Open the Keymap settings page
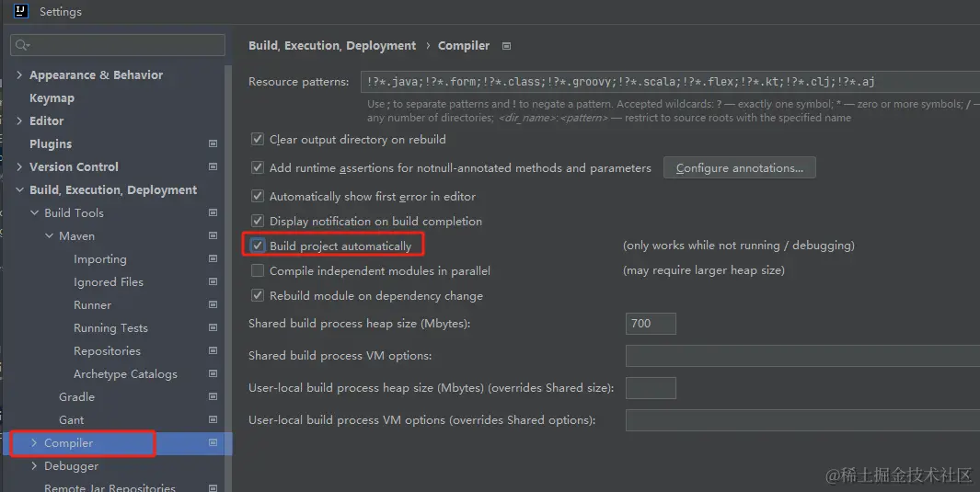The width and height of the screenshot is (980, 492). (52, 98)
